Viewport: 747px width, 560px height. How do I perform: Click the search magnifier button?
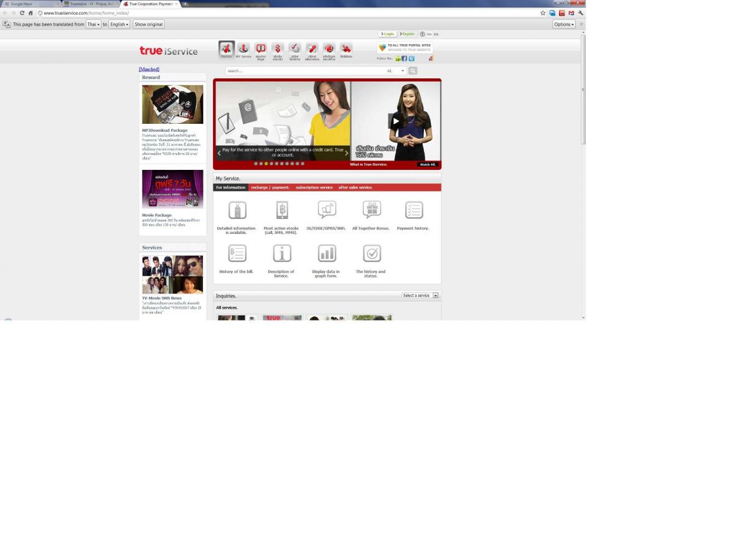(x=413, y=71)
